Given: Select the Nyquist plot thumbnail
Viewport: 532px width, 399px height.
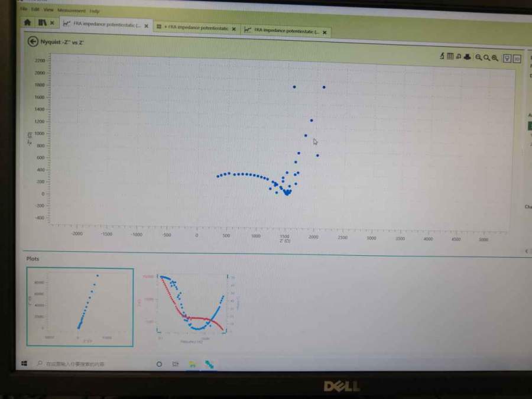Looking at the screenshot, I should 80,307.
